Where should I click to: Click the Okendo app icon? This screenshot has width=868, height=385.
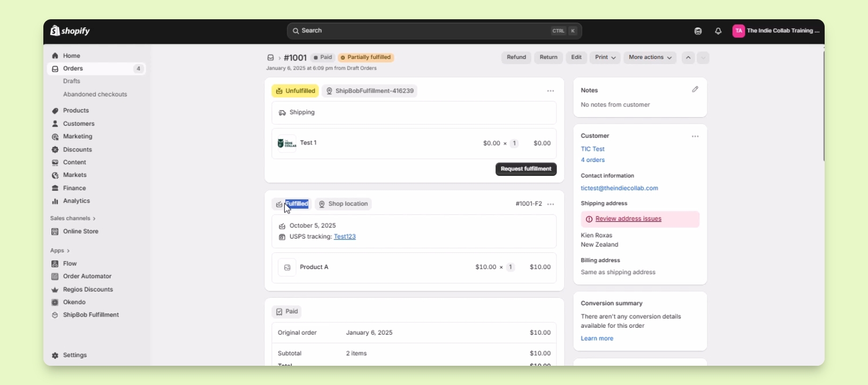tap(55, 303)
